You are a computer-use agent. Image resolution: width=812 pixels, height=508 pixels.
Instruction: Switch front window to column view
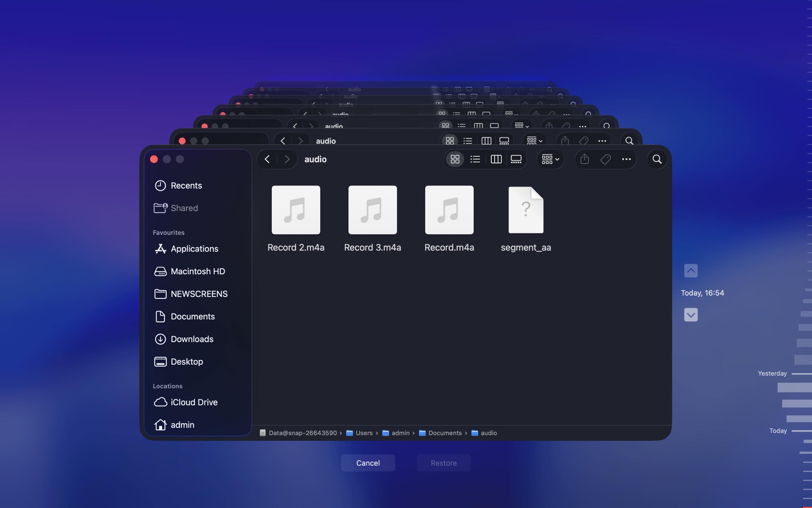[496, 159]
